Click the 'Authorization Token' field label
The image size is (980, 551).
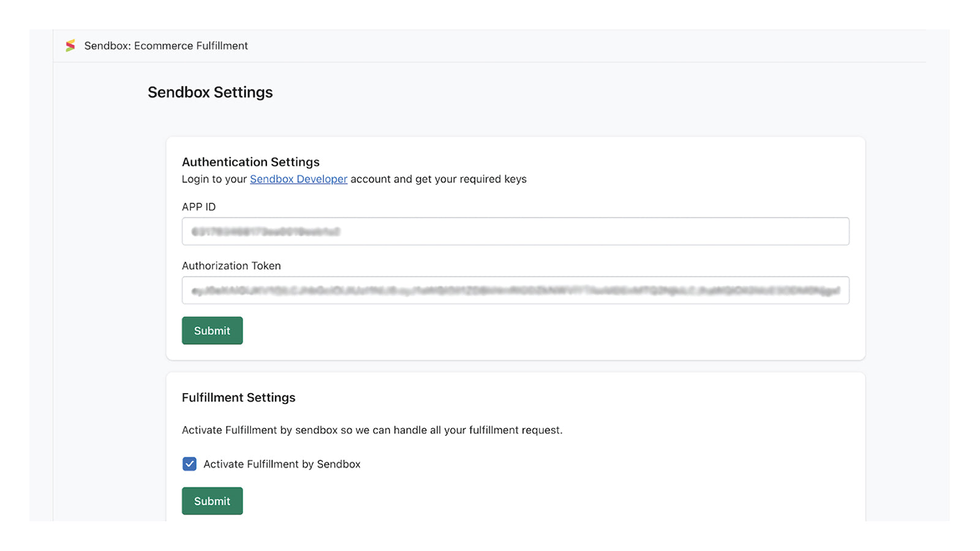click(x=231, y=266)
